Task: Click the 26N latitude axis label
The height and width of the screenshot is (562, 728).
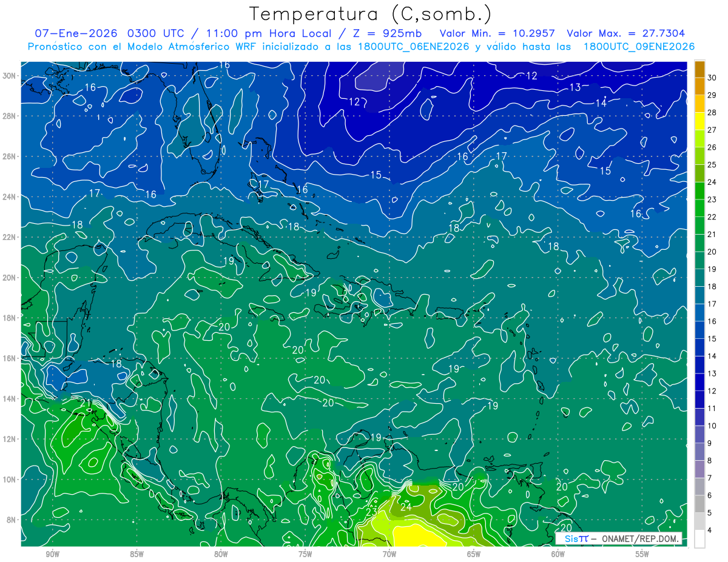Action: (9, 156)
